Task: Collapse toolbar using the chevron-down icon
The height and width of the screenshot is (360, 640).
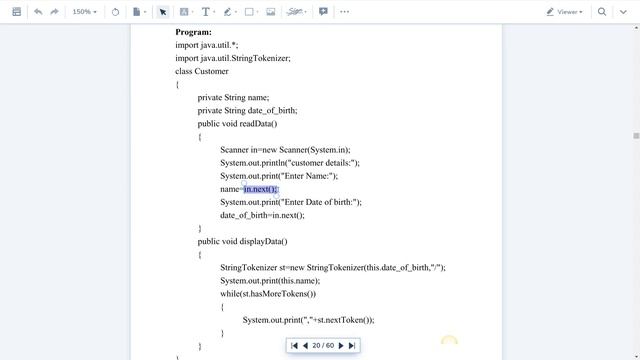Action: [623, 12]
